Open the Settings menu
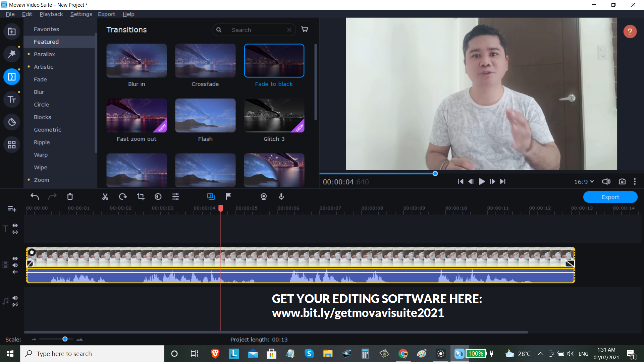644x362 pixels. tap(81, 14)
